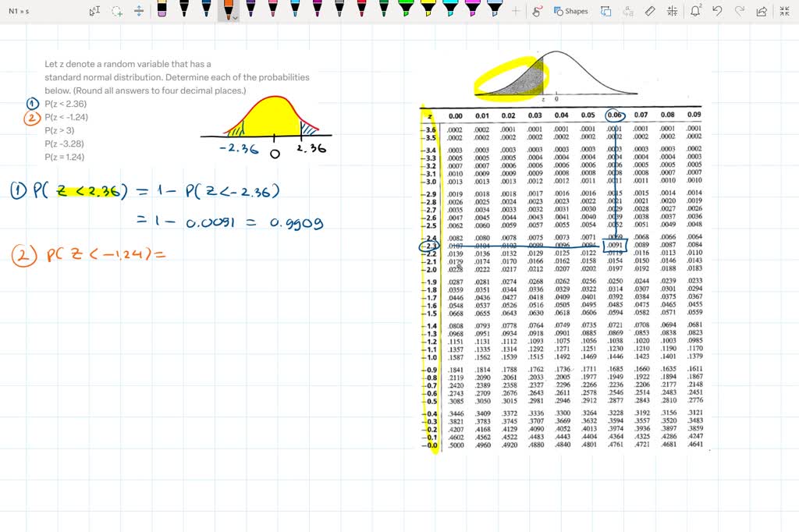Enable the magenta highlighter
799x532 pixels.
pos(474,11)
